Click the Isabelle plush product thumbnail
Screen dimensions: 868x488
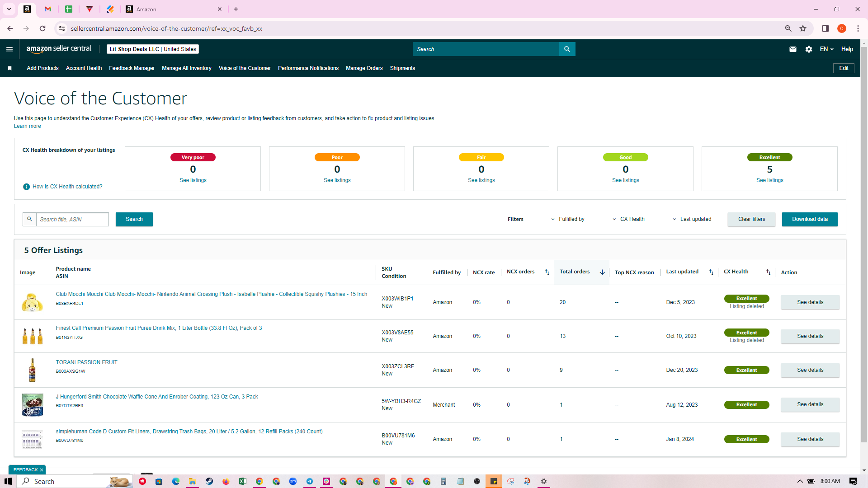coord(33,302)
